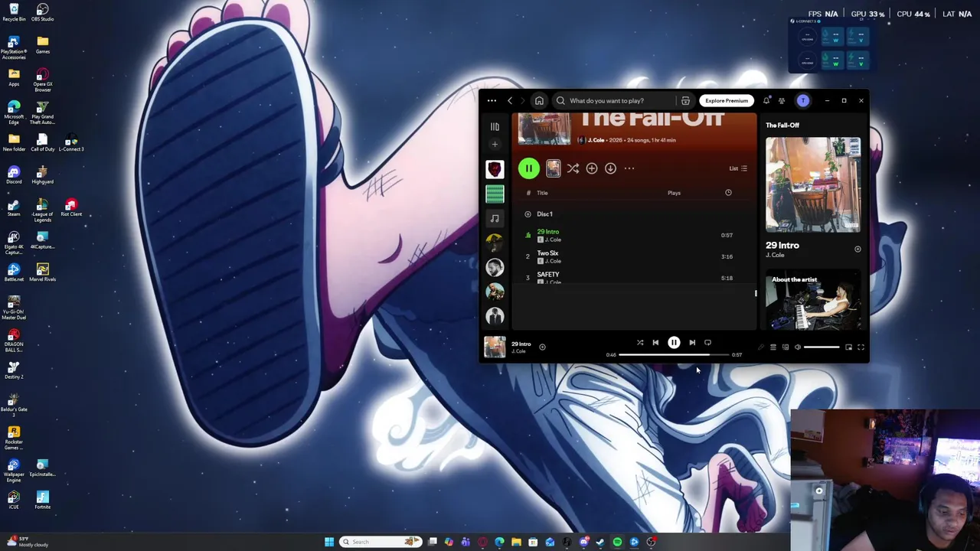Open the Windows Start button
The image size is (980, 551).
[x=329, y=542]
